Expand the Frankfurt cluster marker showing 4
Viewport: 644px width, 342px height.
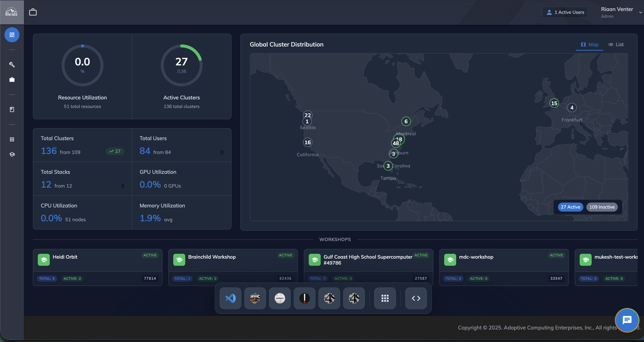pos(572,107)
